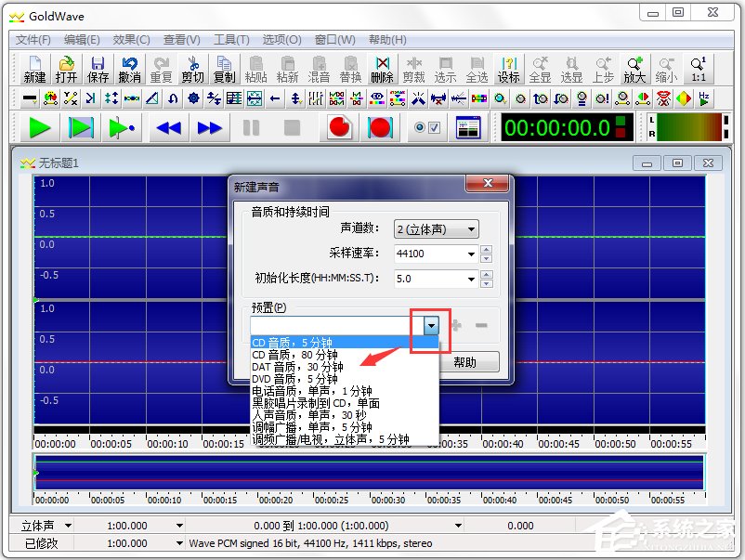Click the L/R volume level meter
The height and width of the screenshot is (560, 745).
tap(688, 127)
